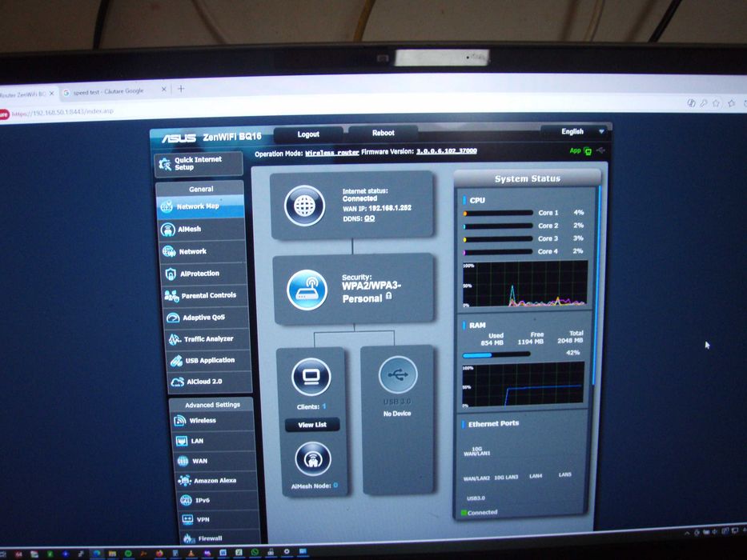The image size is (747, 560).
Task: Open the firmware version 3.0.0.6.102_37000 link
Action: point(447,151)
